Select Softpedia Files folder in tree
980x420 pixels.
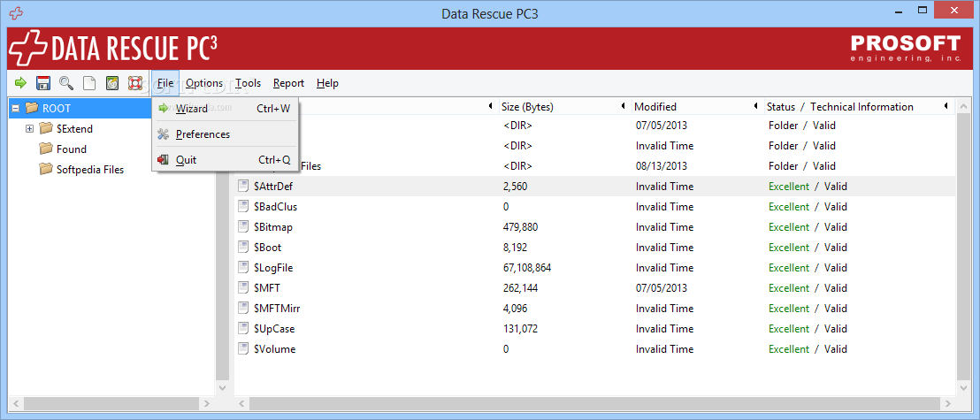tap(90, 170)
